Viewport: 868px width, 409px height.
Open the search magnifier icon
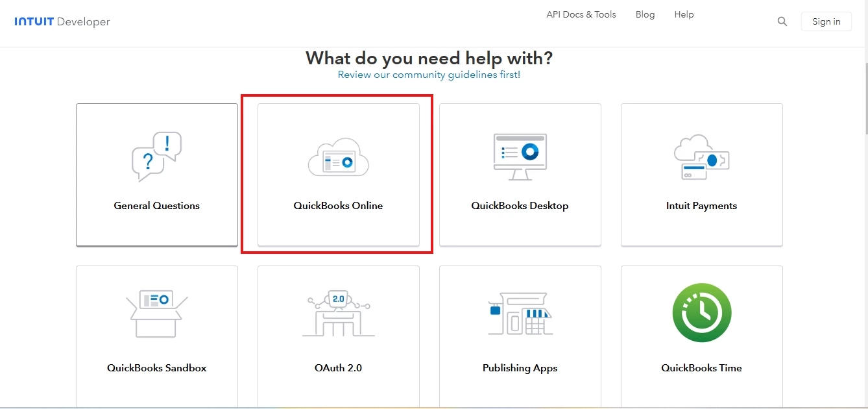[782, 21]
